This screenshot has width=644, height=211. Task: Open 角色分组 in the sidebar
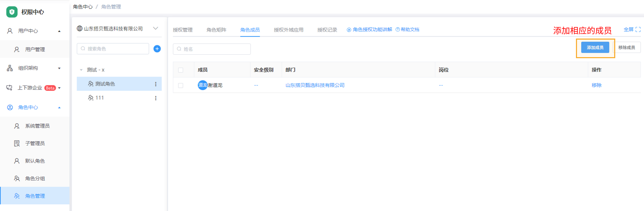[35, 178]
